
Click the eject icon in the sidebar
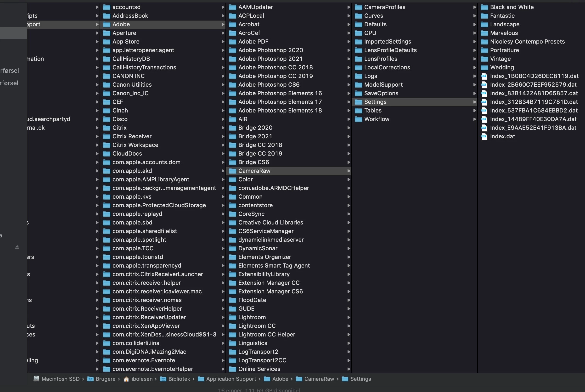click(x=17, y=247)
